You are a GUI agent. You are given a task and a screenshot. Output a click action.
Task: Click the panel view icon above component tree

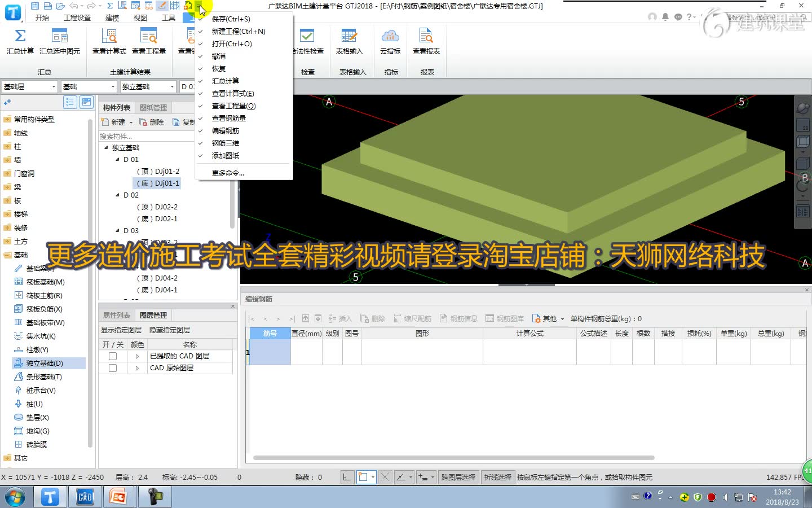point(86,102)
